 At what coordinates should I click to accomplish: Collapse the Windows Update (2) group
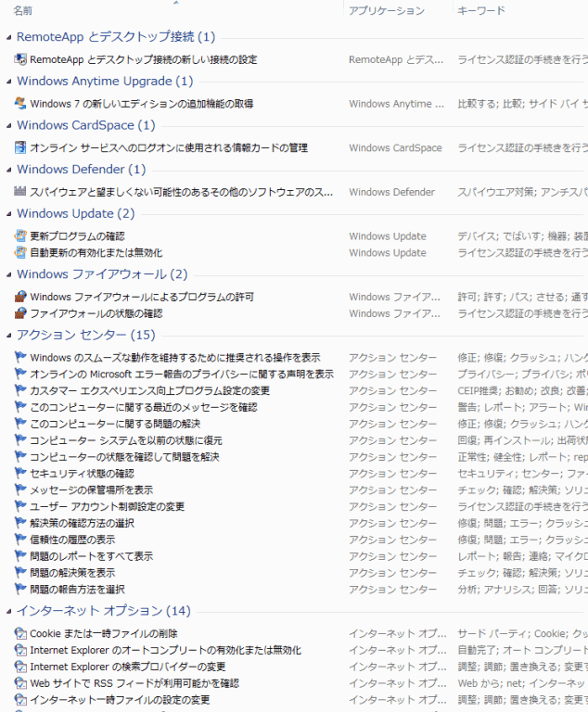pos(8,213)
